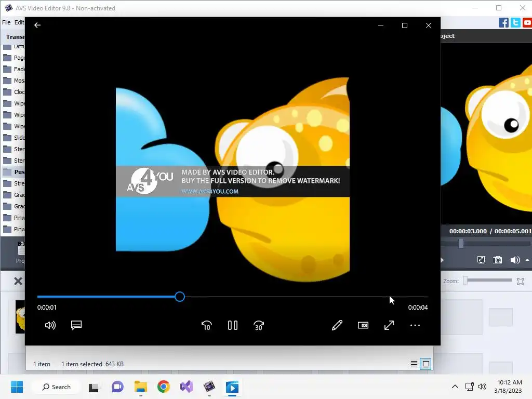Image resolution: width=532 pixels, height=399 pixels.
Task: Open Visual Studio from taskbar
Action: [x=187, y=387]
